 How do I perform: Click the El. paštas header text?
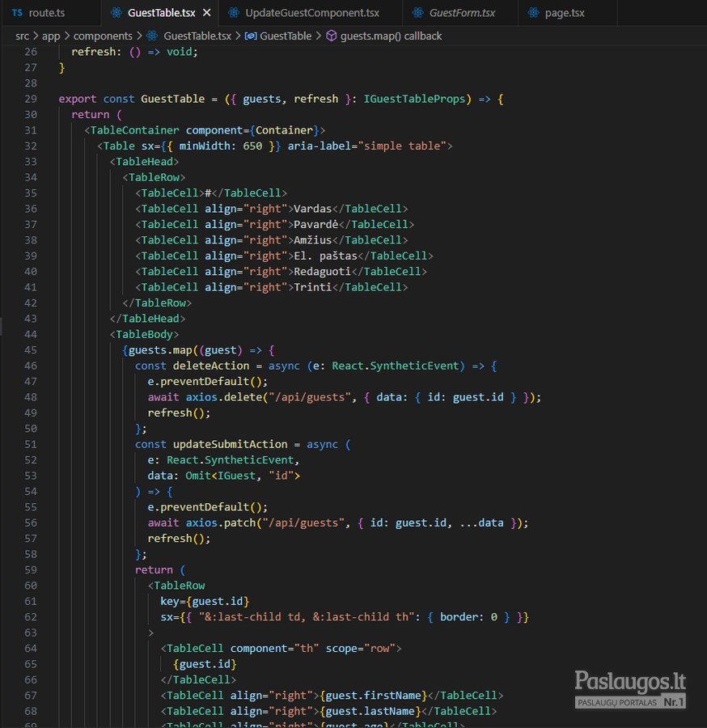tap(326, 256)
